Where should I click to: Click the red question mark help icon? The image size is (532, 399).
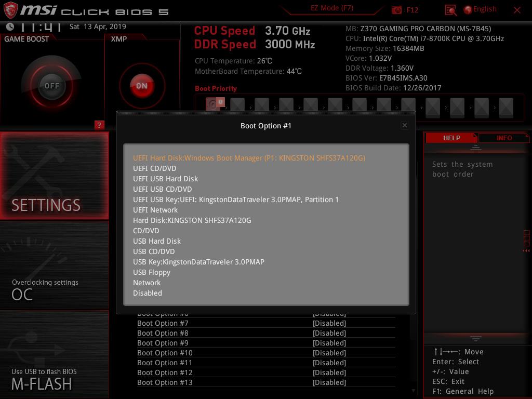point(99,125)
